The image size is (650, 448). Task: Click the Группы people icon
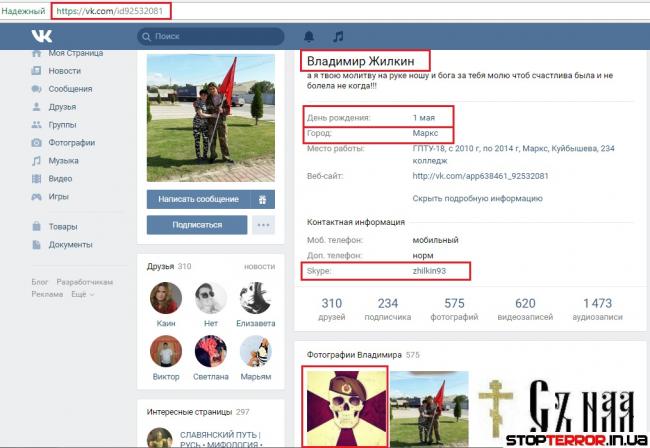(x=36, y=124)
